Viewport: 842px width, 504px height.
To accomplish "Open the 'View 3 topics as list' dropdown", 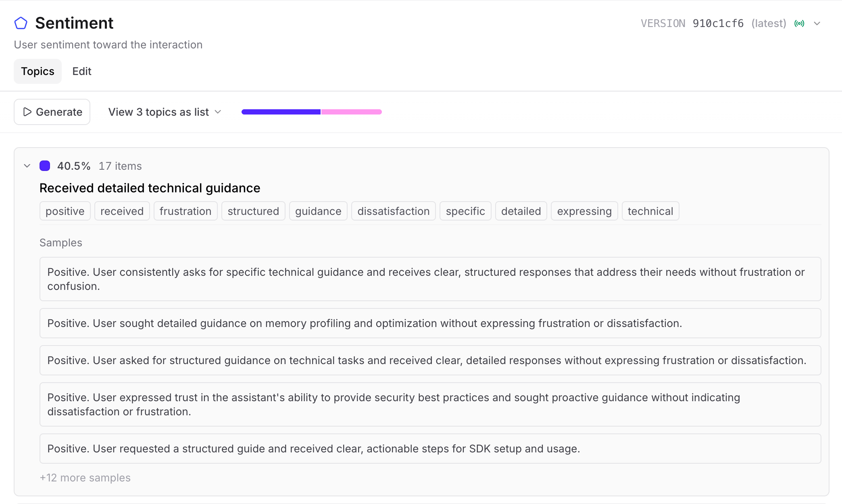I will pyautogui.click(x=165, y=112).
